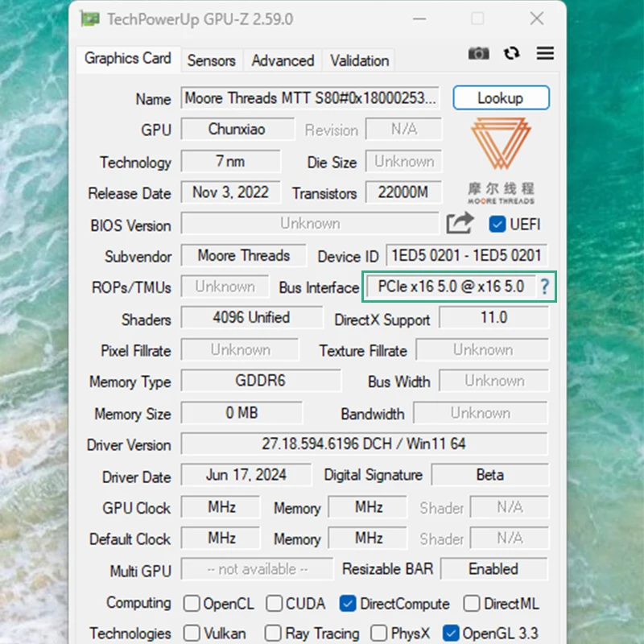Toggle the DirectCompute checkbox

pyautogui.click(x=348, y=603)
